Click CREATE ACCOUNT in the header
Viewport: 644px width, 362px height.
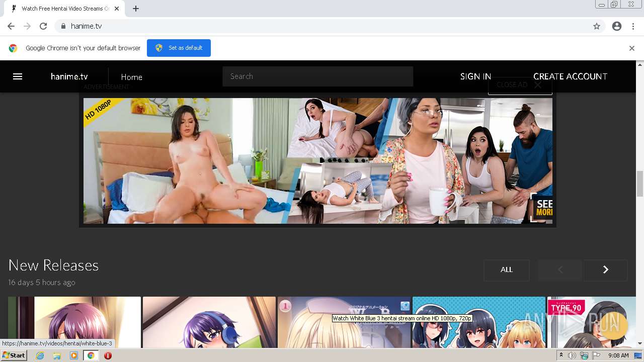click(570, 76)
